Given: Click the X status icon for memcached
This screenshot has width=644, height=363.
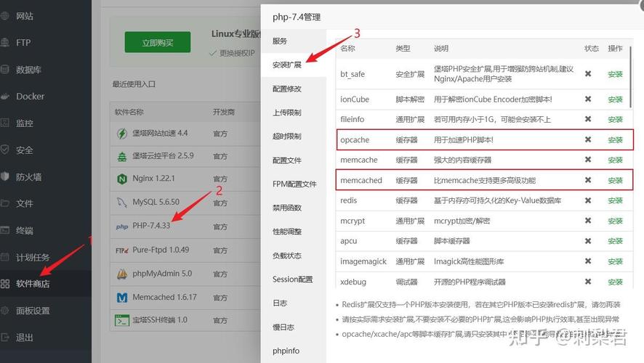Looking at the screenshot, I should [x=588, y=180].
